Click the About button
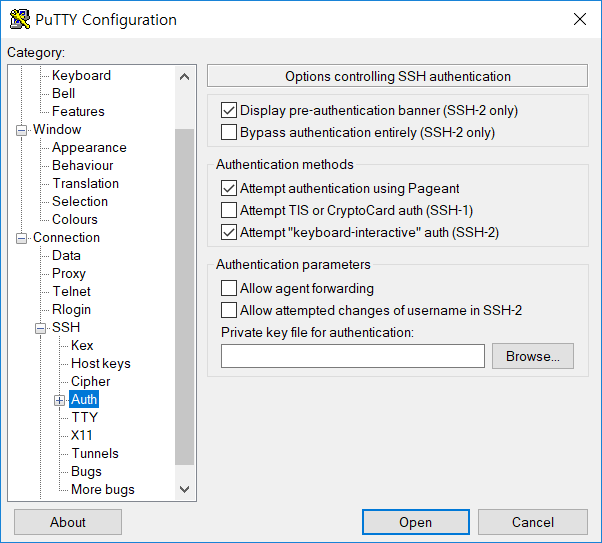This screenshot has height=543, width=602. 68,522
